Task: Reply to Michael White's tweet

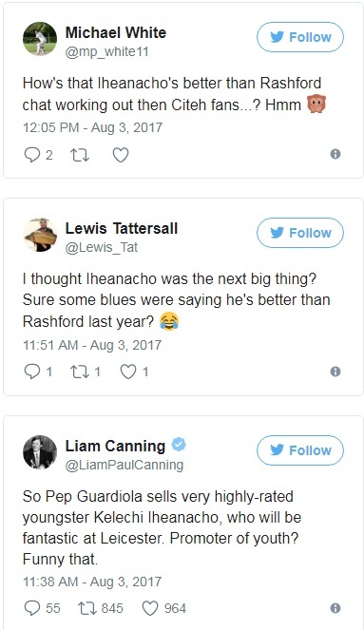Action: (x=31, y=155)
